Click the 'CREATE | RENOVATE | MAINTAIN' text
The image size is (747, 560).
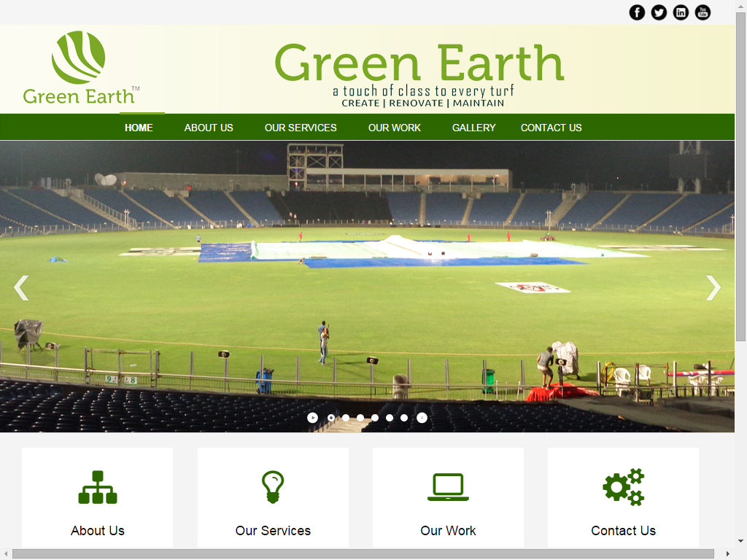423,103
